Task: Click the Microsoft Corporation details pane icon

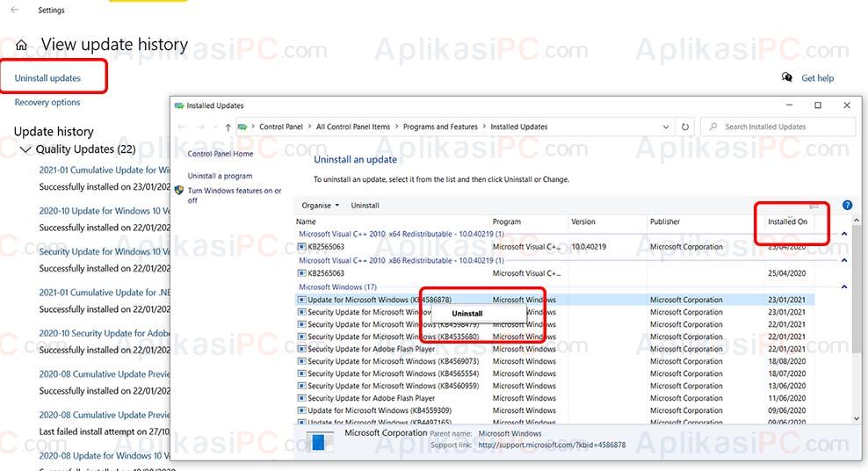Action: click(x=320, y=440)
